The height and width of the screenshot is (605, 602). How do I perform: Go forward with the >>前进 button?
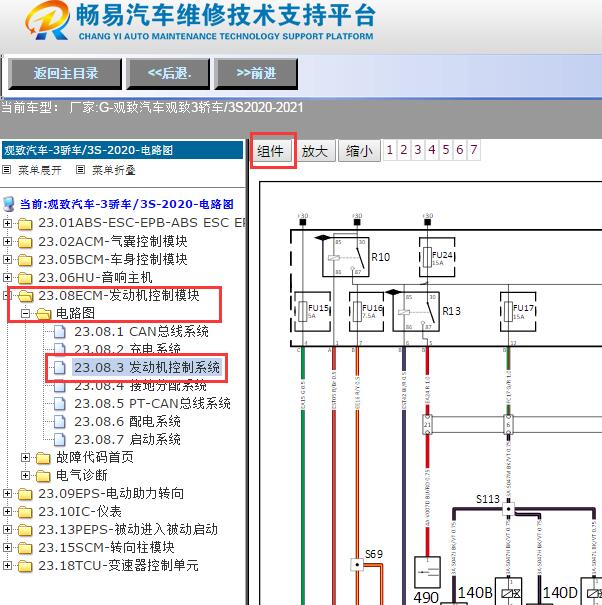[x=256, y=73]
